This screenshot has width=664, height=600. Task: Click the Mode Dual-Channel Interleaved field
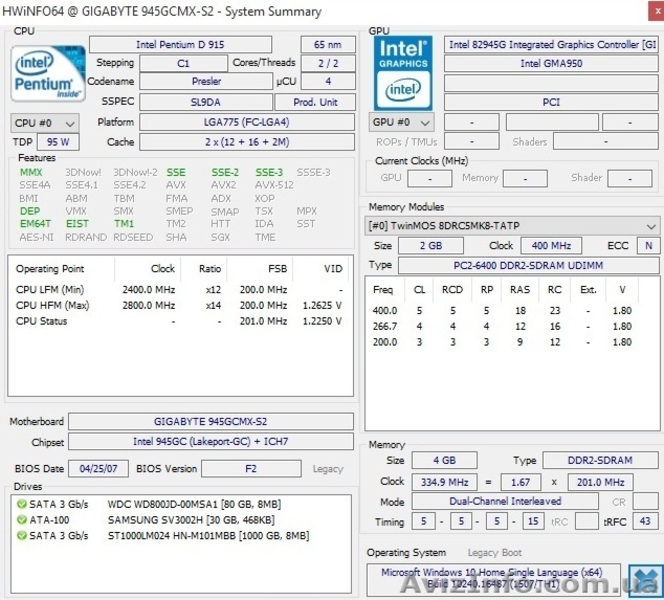[x=505, y=501]
